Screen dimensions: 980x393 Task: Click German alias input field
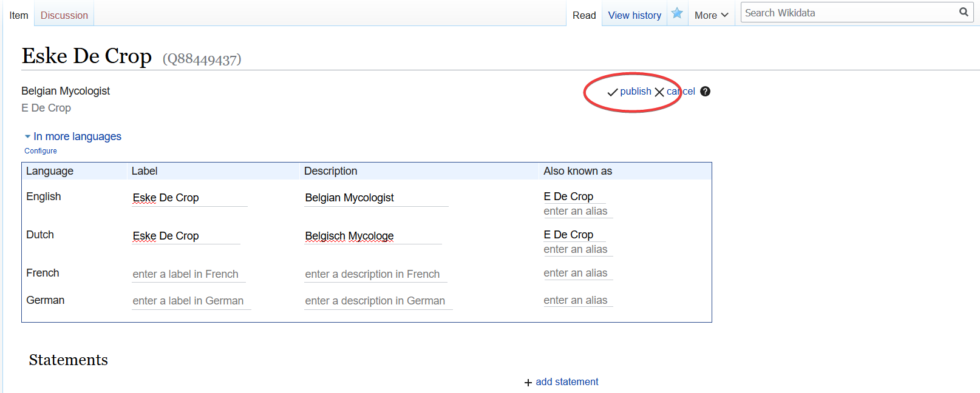click(x=578, y=300)
